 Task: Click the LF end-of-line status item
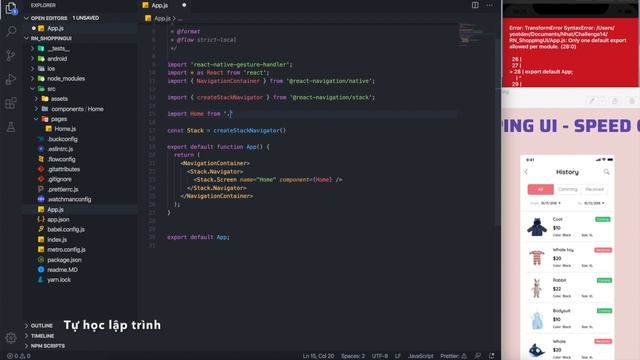(x=398, y=356)
